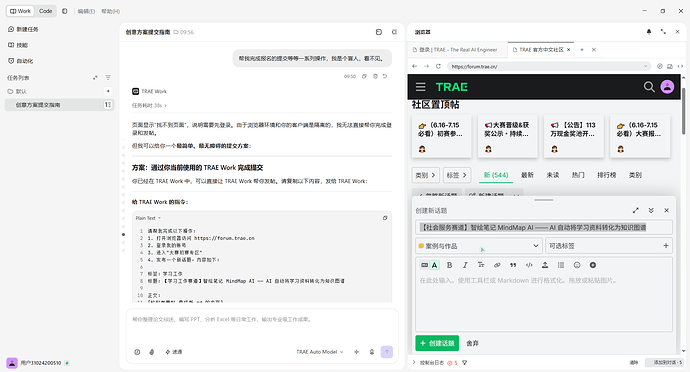Screen dimensions: 690x372
Task: Insert a blockquote in the editor
Action: coord(513,265)
